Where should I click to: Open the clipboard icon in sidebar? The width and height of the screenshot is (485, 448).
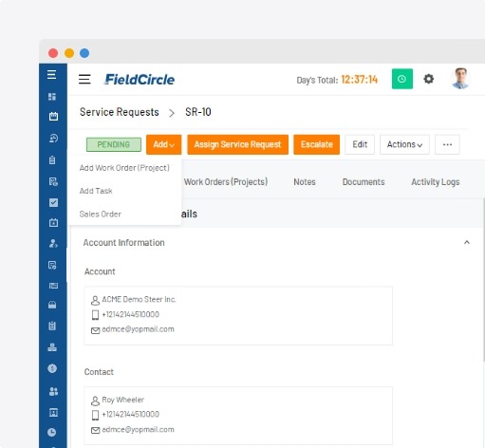tap(52, 160)
